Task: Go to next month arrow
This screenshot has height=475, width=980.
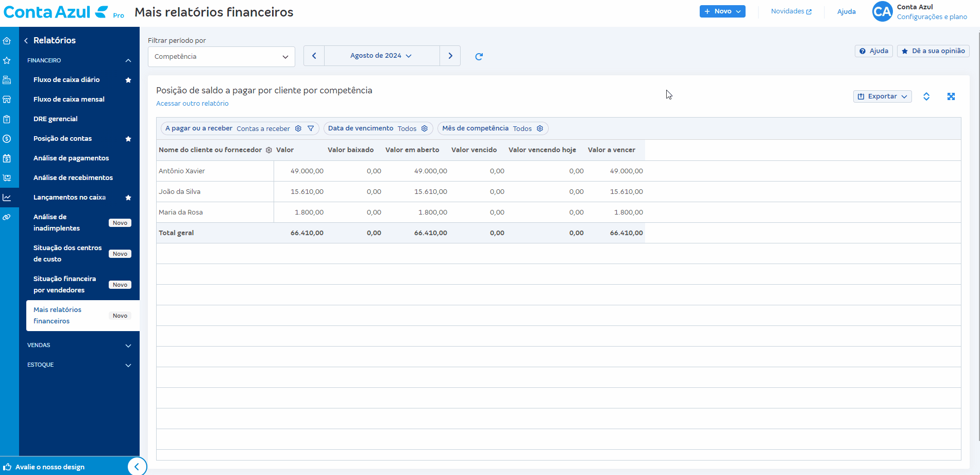Action: tap(450, 56)
